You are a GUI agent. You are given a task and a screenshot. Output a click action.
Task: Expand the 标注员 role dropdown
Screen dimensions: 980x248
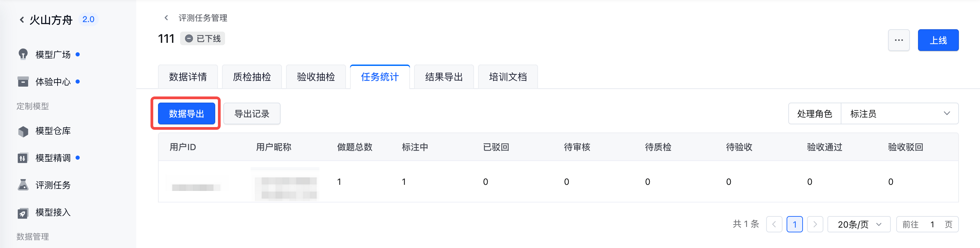[899, 113]
